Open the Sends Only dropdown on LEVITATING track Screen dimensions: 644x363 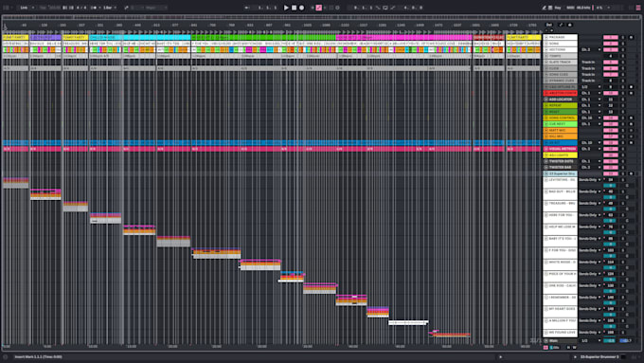pyautogui.click(x=590, y=180)
